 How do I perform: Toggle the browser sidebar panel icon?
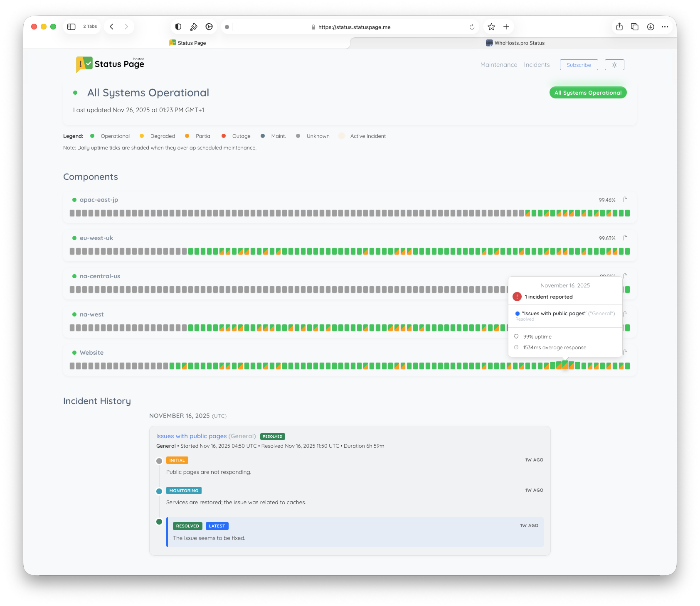[x=71, y=26]
